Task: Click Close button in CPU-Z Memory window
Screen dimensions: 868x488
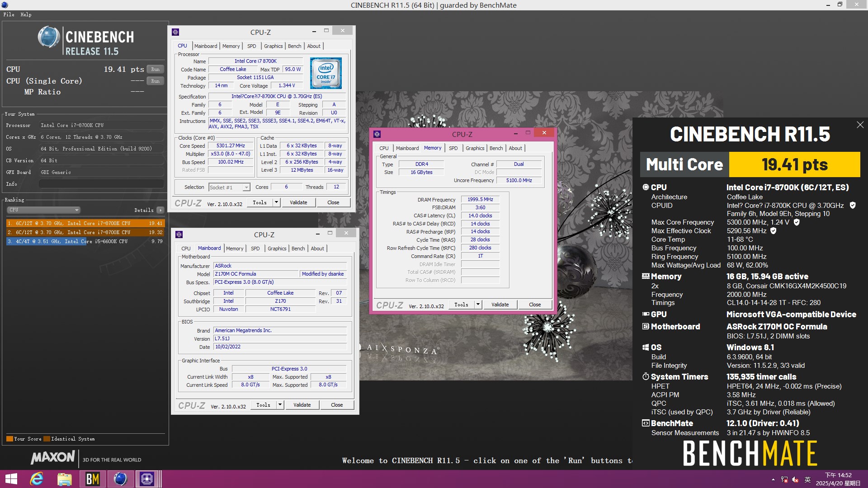Action: coord(535,305)
